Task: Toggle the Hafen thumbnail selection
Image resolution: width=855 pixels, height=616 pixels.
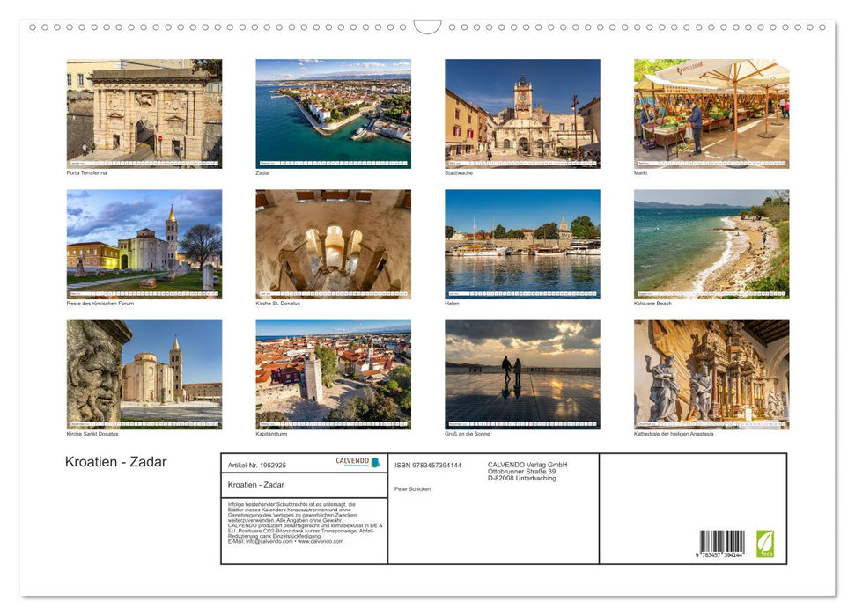Action: [522, 242]
